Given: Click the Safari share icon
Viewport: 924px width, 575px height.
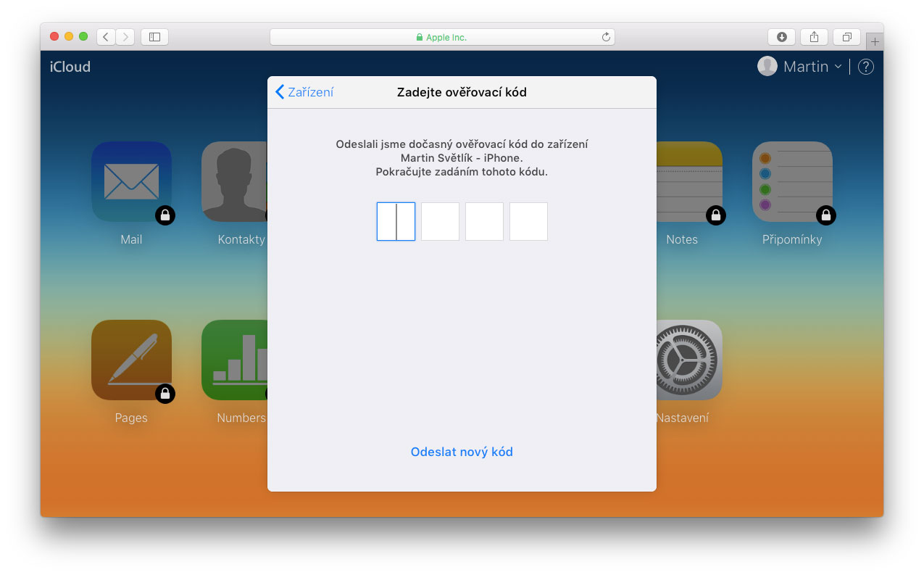Looking at the screenshot, I should click(815, 37).
